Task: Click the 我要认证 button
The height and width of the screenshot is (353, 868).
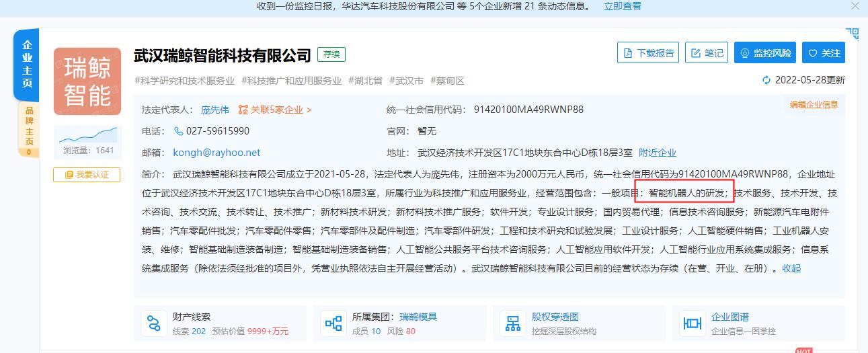Action: coord(87,175)
